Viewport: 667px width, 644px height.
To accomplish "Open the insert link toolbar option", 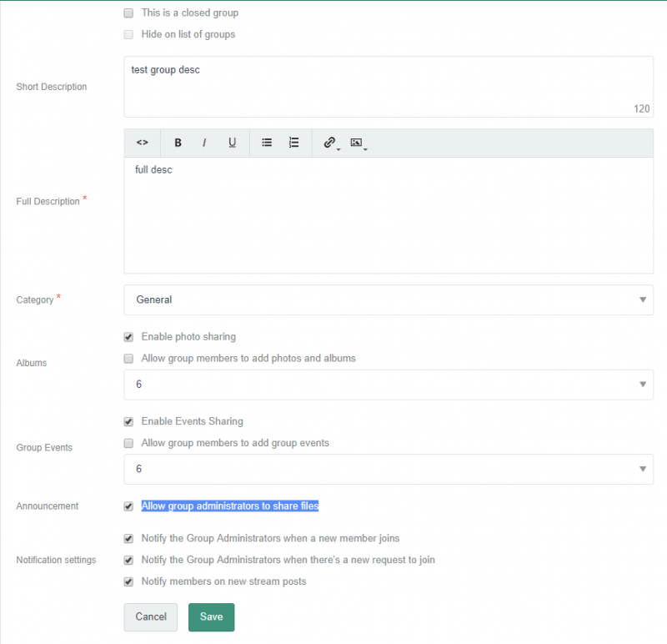I will tap(330, 143).
